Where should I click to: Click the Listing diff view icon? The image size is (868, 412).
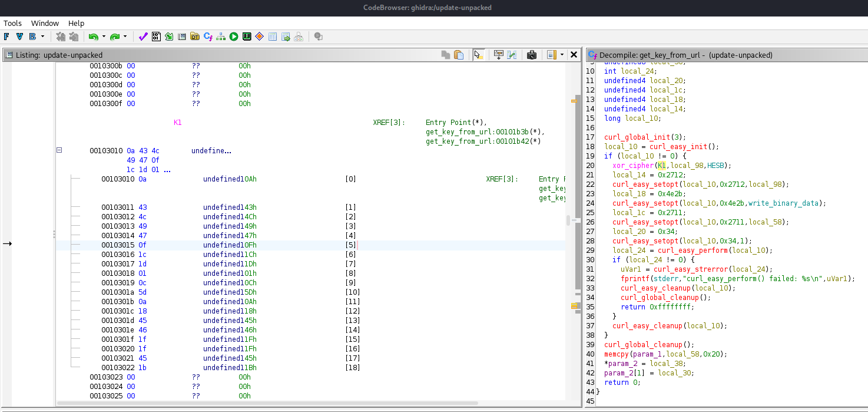click(512, 55)
